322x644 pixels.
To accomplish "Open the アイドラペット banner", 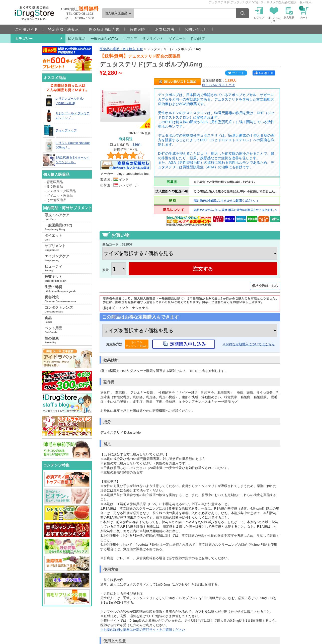I will point(67,358).
